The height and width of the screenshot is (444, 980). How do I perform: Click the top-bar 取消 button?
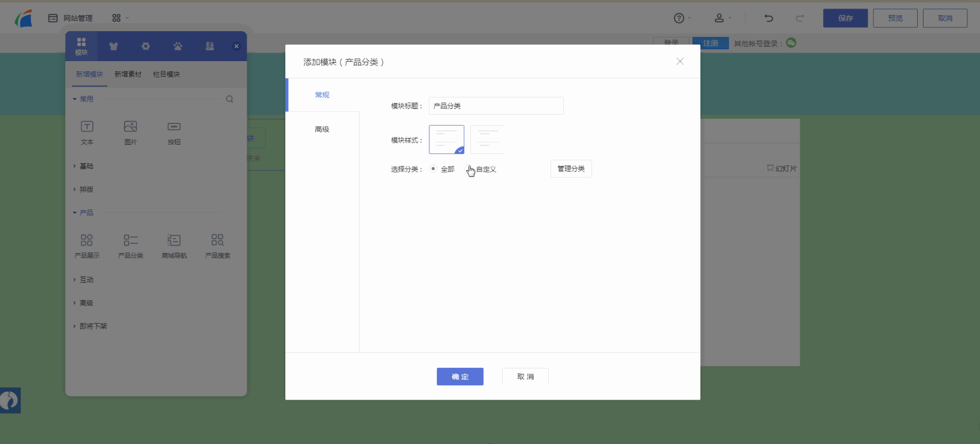coord(945,18)
